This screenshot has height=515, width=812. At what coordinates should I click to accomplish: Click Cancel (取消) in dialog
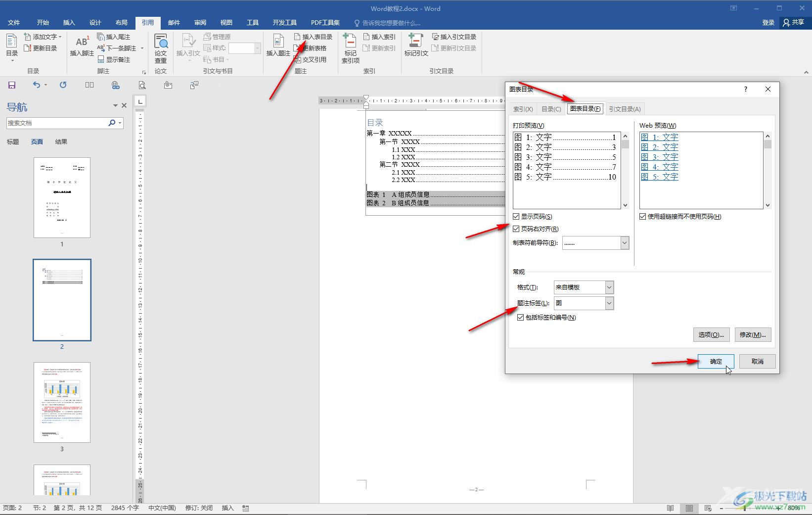(757, 362)
